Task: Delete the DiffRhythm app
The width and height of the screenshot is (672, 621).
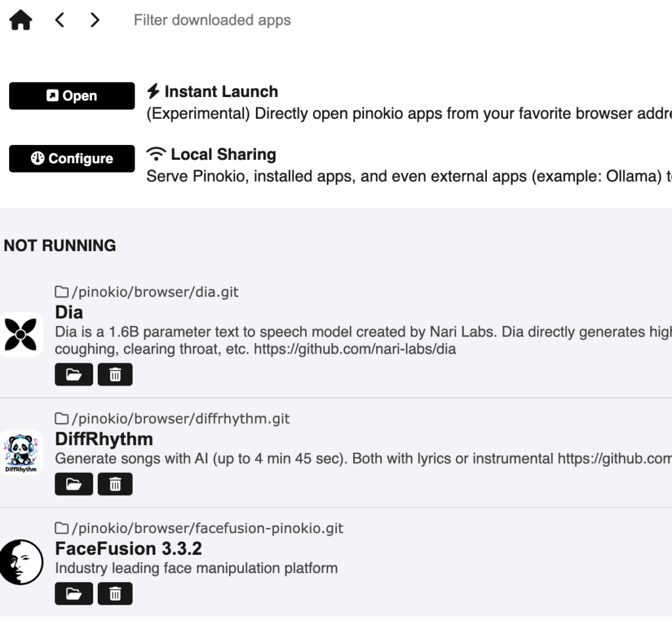Action: tap(115, 485)
